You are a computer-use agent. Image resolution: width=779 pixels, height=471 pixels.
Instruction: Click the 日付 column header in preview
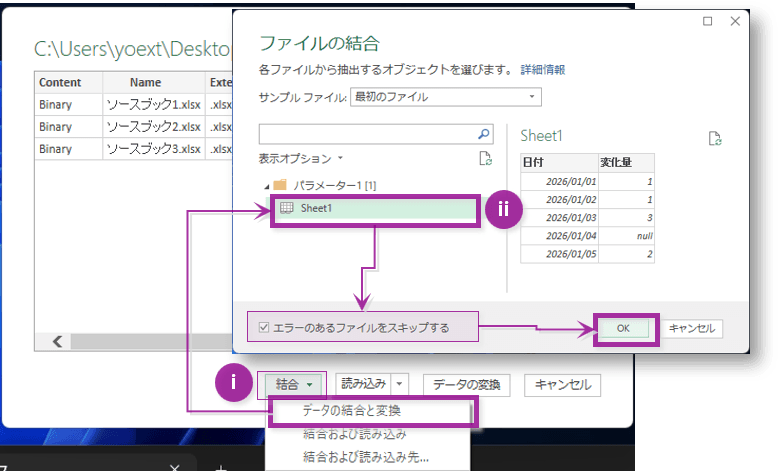click(x=559, y=162)
